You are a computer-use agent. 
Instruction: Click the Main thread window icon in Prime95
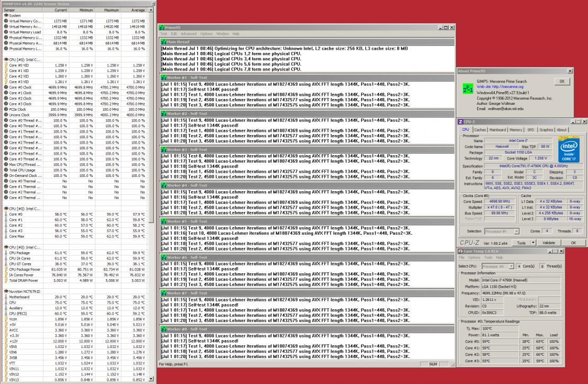(164, 42)
